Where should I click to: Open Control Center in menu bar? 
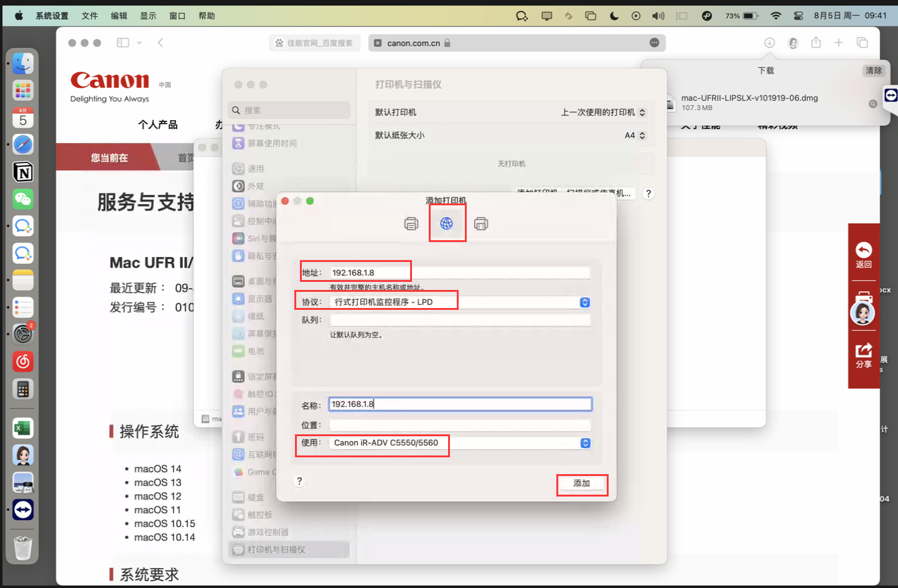tap(798, 16)
